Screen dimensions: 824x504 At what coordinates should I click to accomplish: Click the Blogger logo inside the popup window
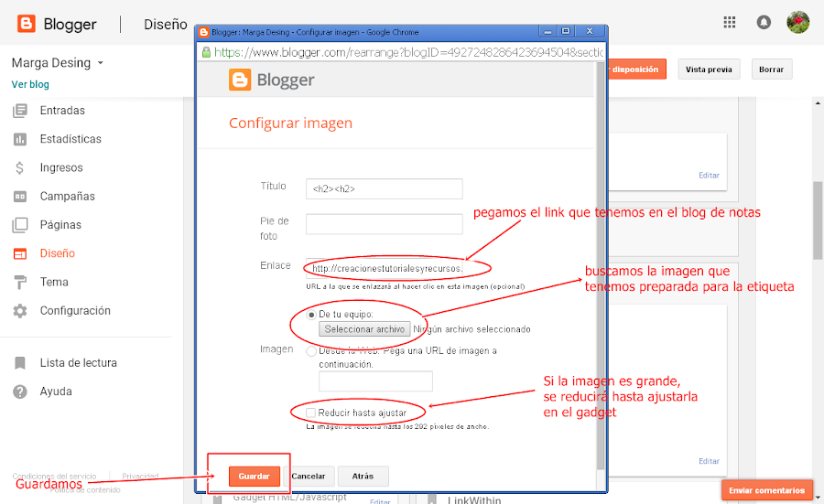(x=240, y=80)
